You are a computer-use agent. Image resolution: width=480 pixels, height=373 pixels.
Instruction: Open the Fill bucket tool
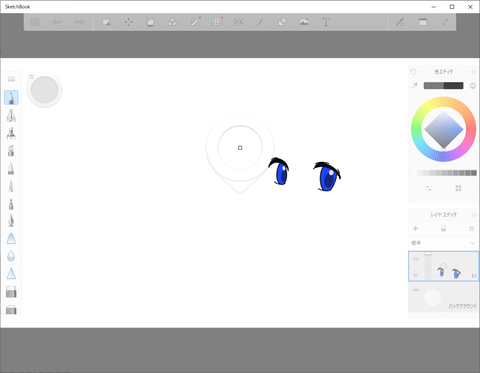click(150, 22)
